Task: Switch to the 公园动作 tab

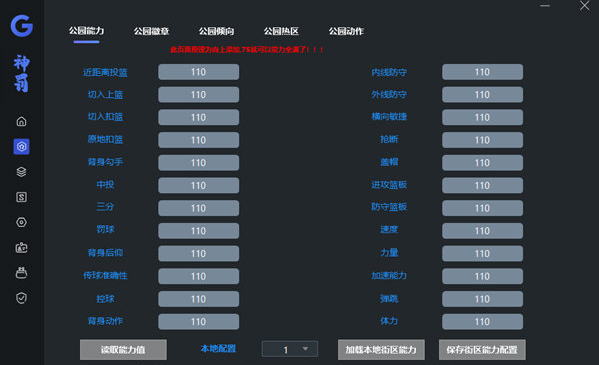Action: click(x=346, y=31)
